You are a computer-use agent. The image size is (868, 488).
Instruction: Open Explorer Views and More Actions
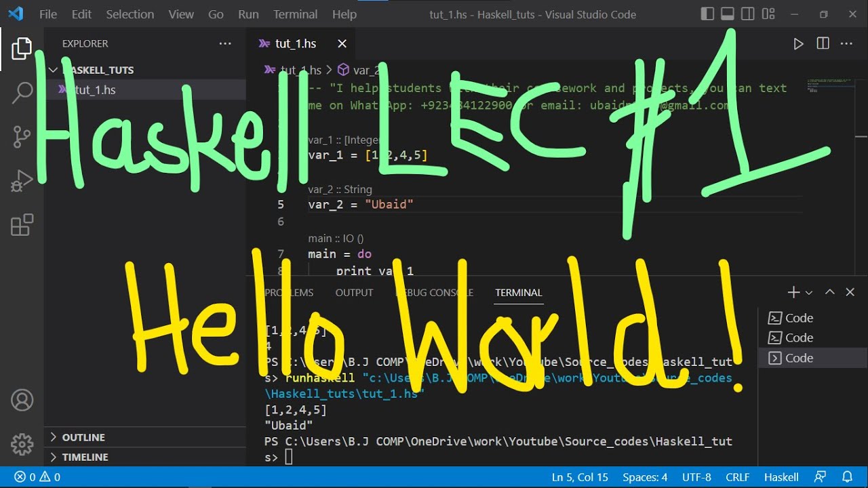pos(225,43)
